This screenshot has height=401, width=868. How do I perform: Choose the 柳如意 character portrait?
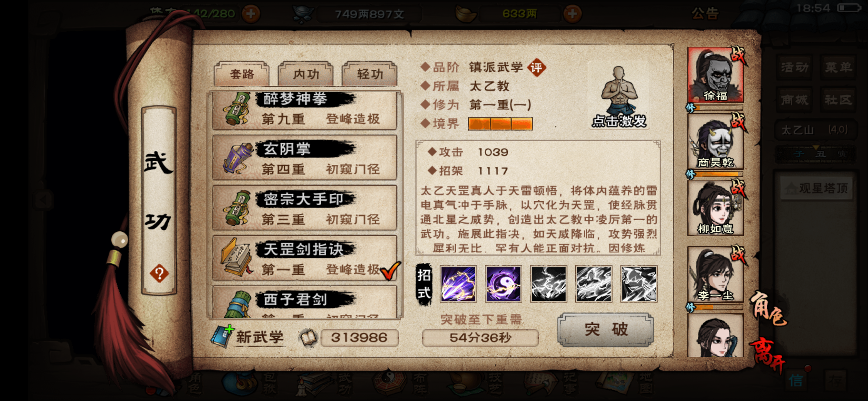point(715,208)
